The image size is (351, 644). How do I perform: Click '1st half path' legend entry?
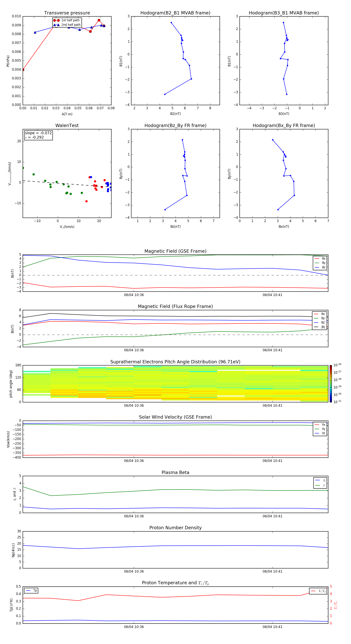pos(66,20)
